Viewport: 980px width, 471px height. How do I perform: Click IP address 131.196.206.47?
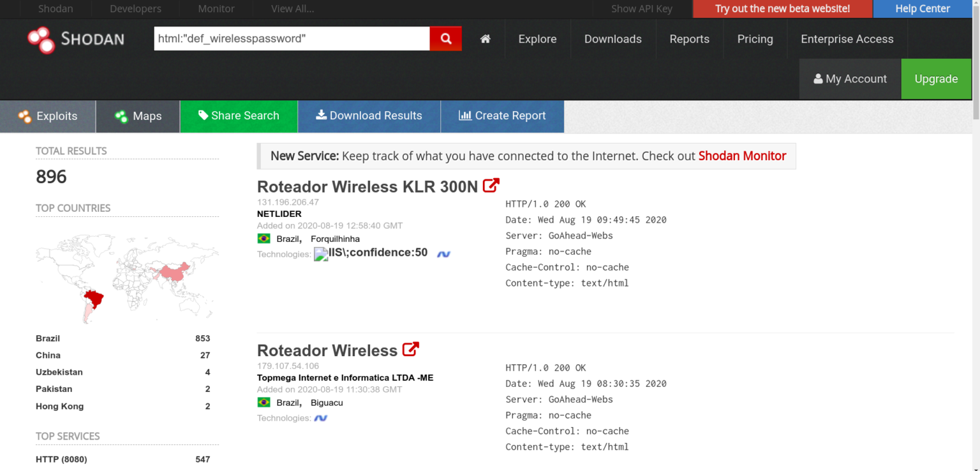point(288,202)
